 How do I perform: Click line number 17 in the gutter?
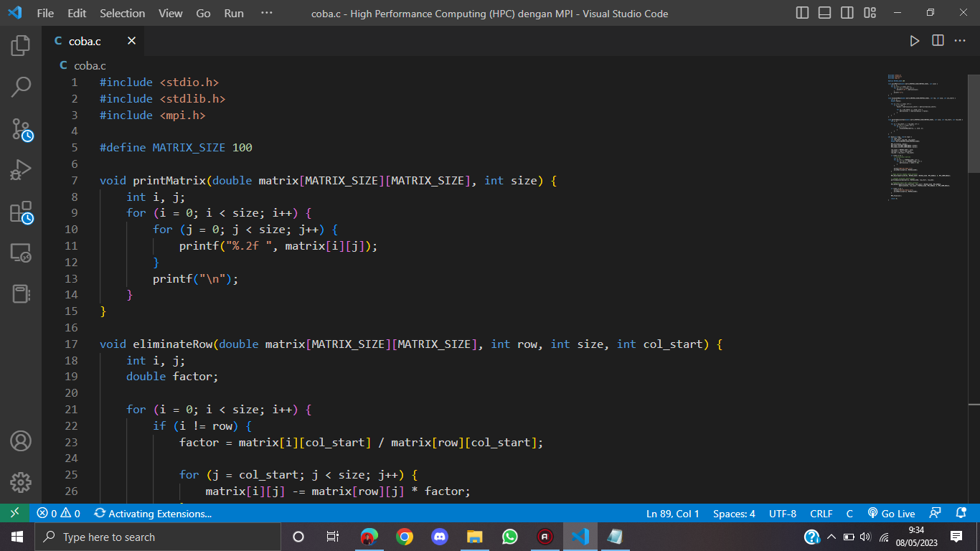[x=71, y=344]
